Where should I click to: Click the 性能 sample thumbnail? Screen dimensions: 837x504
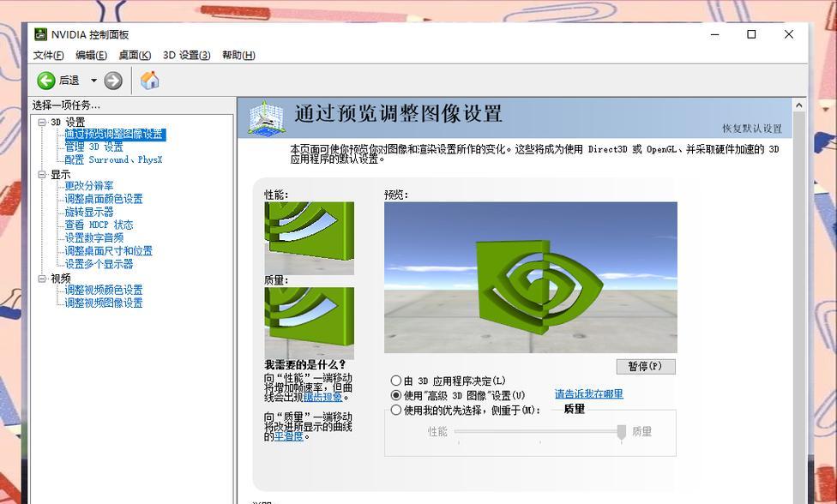coord(309,238)
